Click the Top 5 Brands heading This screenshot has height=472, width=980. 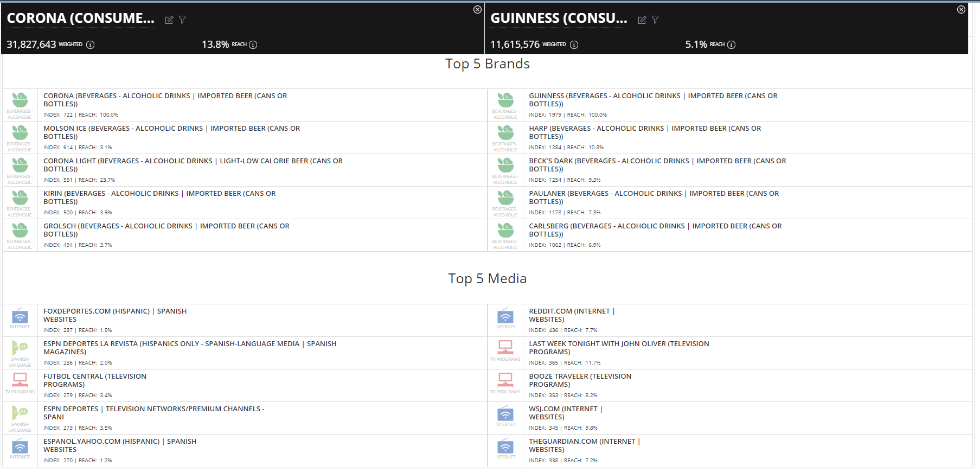488,64
